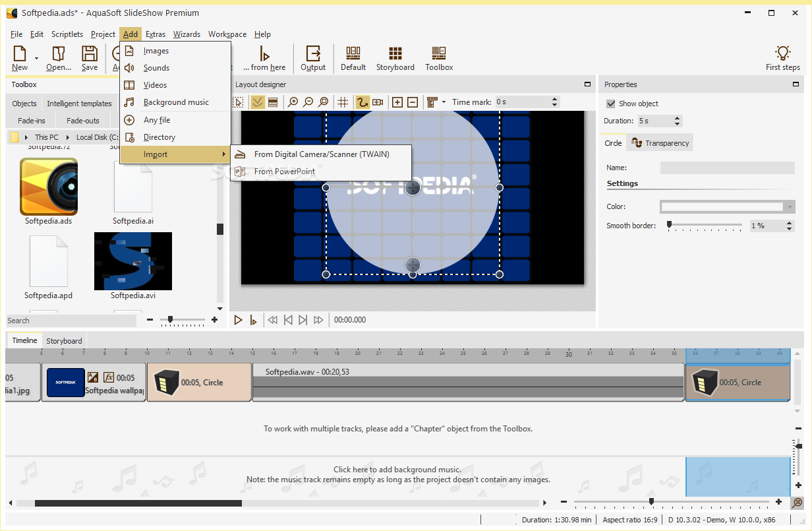The width and height of the screenshot is (812, 531).
Task: Toggle the camera pan icon in Layout designer
Action: (378, 102)
